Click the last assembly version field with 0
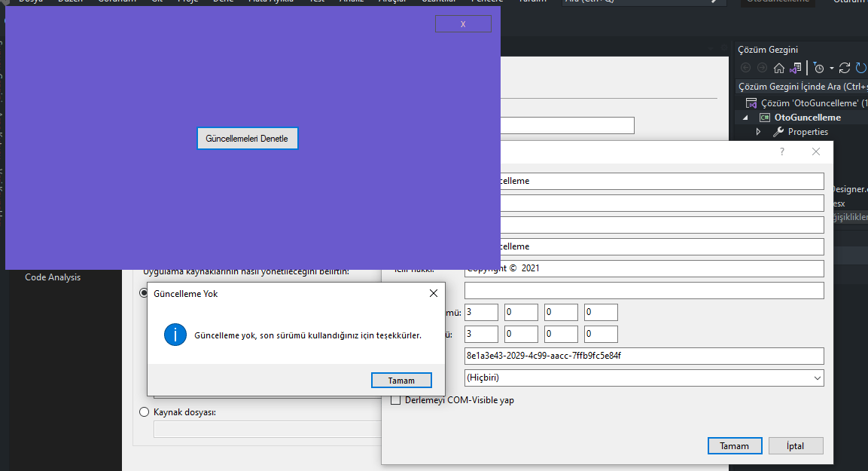Screen dimensions: 868x471 tap(601, 312)
